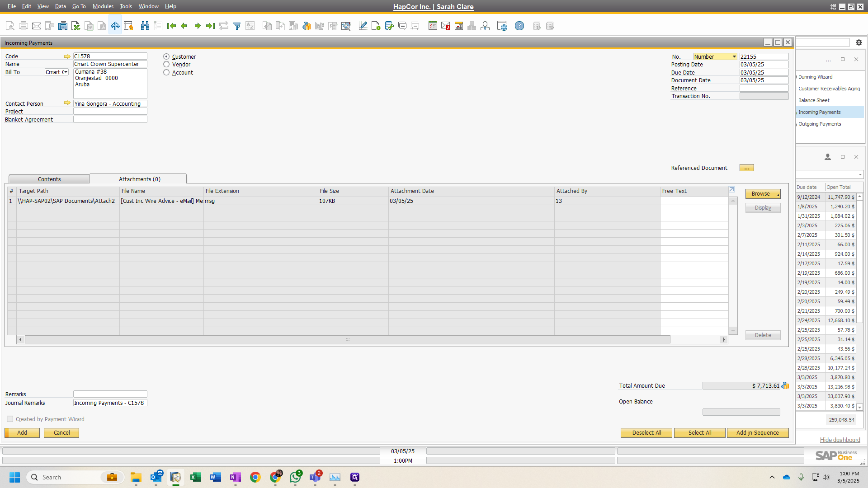
Task: Click the Project input field
Action: coord(110,111)
